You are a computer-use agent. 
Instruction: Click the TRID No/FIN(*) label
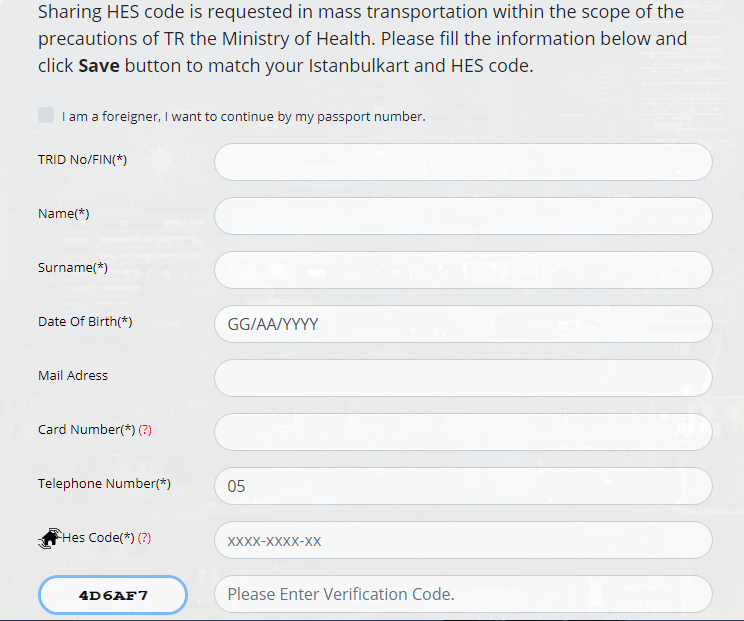[82, 160]
